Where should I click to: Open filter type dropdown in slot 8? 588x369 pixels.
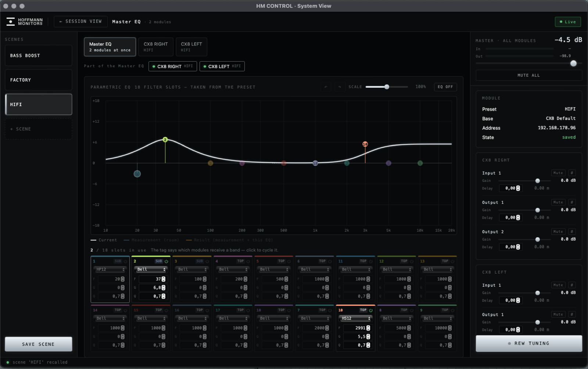pyautogui.click(x=397, y=318)
